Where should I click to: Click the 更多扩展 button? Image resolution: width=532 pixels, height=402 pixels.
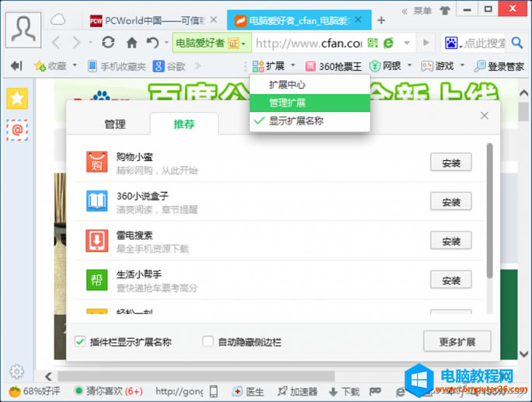457,341
